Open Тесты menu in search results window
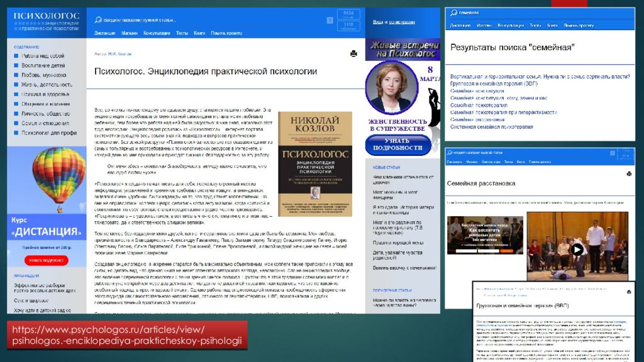644x362 pixels. pyautogui.click(x=535, y=25)
